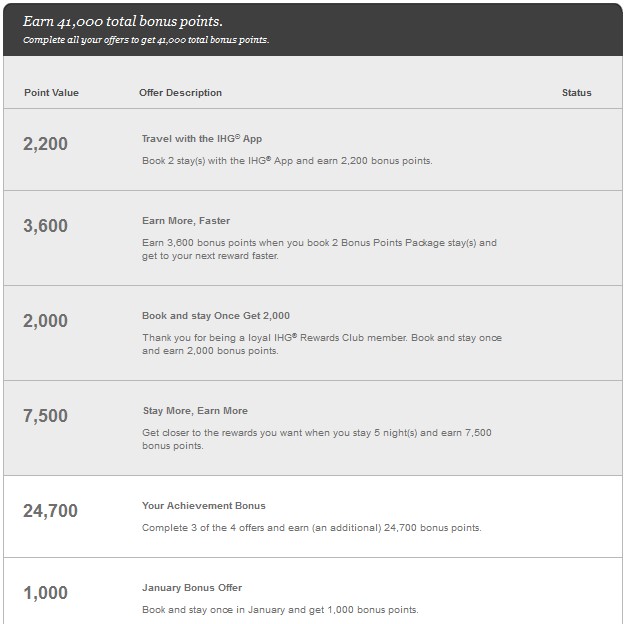The image size is (626, 624).
Task: Click description text about booking 2 stays with App
Action: pos(287,161)
